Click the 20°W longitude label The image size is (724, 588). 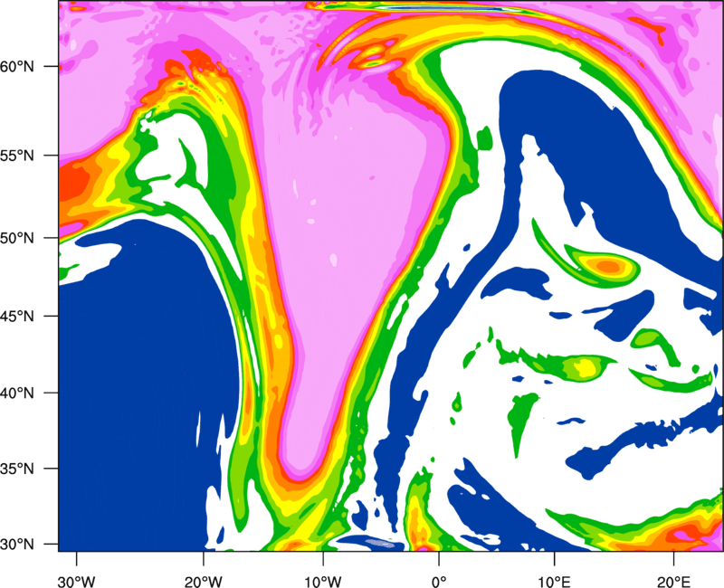point(203,582)
